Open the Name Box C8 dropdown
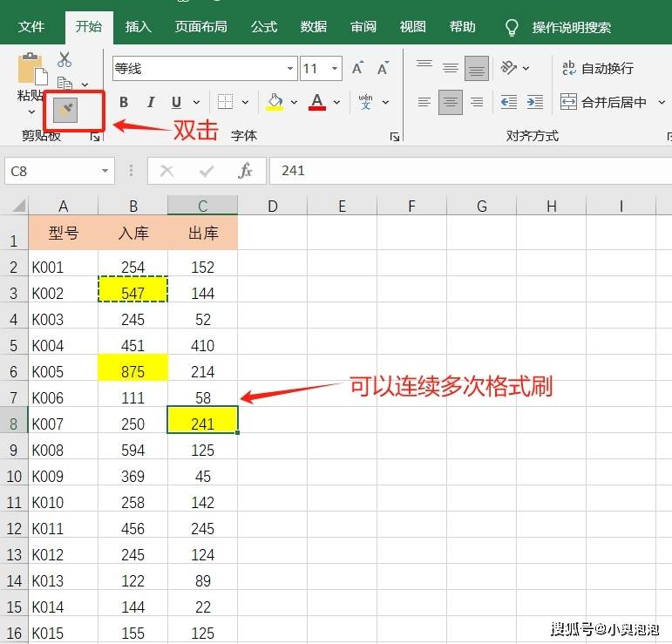This screenshot has height=644, width=672. tap(105, 171)
